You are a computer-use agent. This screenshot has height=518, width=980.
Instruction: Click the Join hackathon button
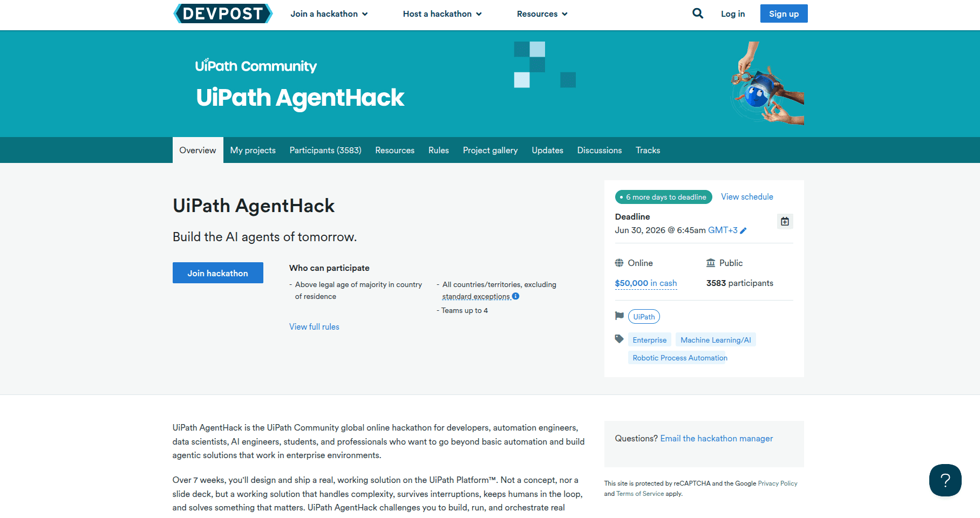217,272
